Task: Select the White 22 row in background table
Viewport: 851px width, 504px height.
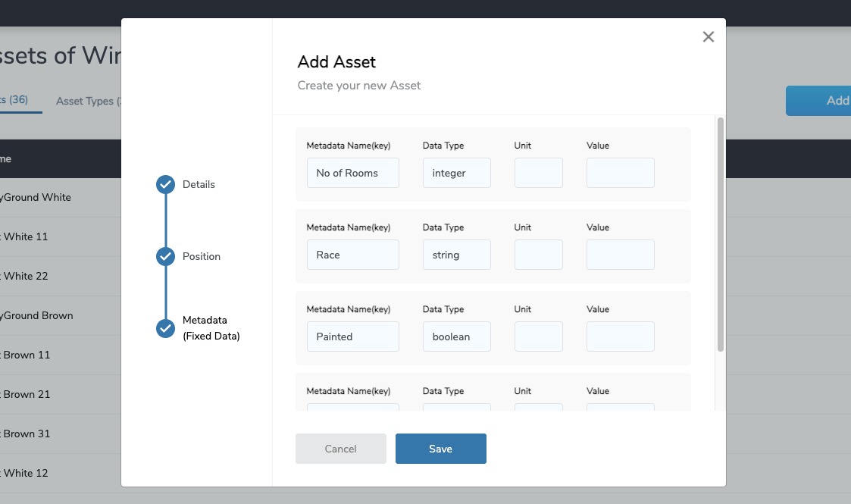Action: coord(60,276)
